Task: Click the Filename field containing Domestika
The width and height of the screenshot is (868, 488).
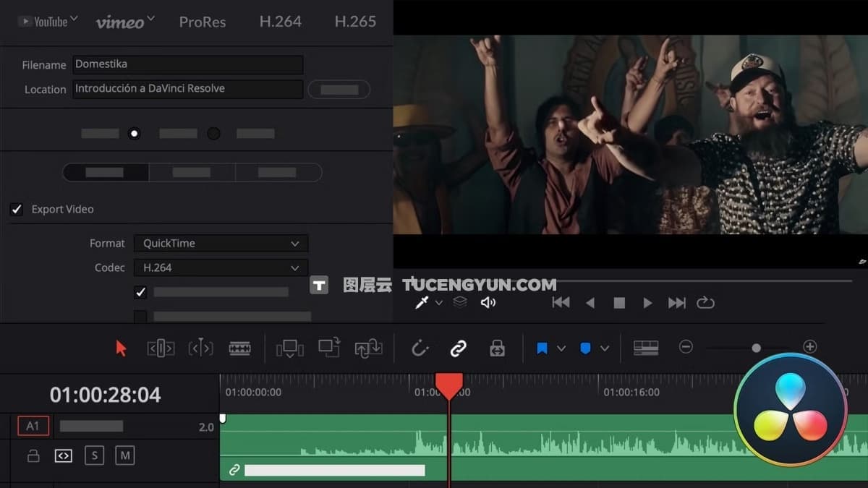Action: click(187, 64)
